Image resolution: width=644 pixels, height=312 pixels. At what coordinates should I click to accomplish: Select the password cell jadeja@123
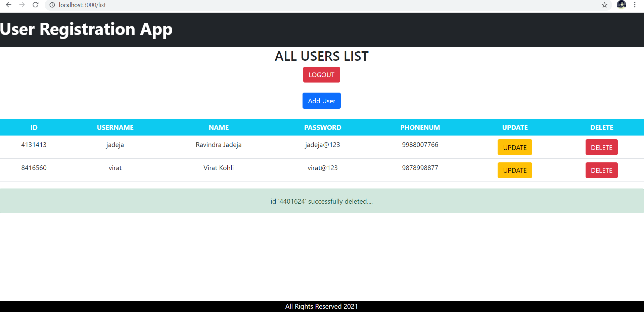(x=323, y=145)
